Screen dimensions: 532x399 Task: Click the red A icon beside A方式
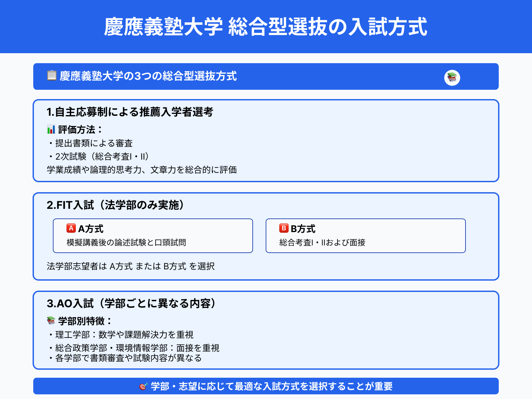(71, 228)
